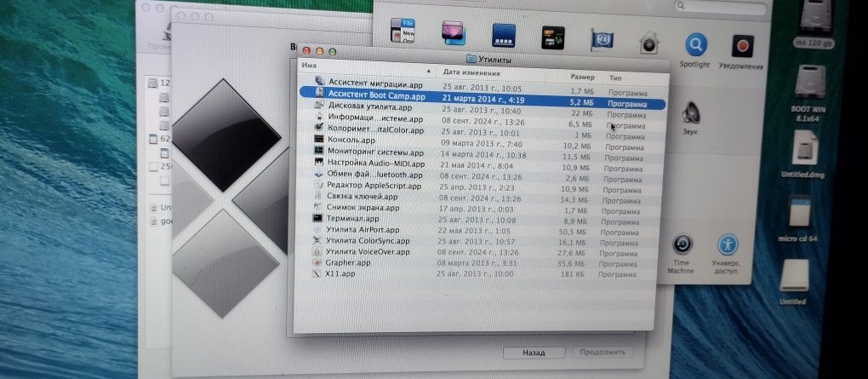
Task: Select the Утилита VoiceOver.app row name
Action: (x=368, y=251)
